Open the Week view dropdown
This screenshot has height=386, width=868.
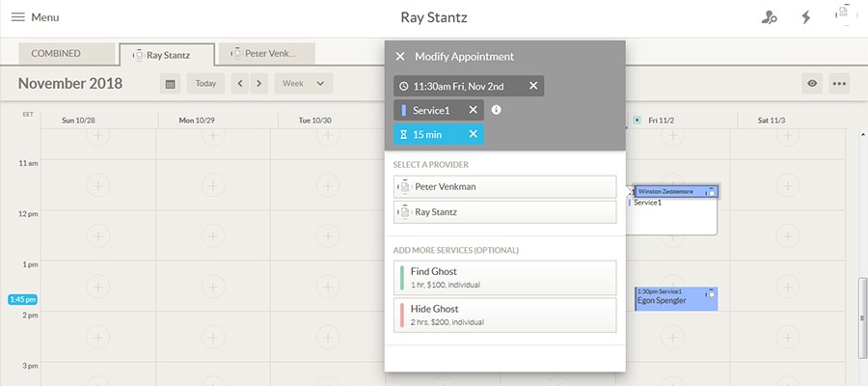pyautogui.click(x=304, y=84)
